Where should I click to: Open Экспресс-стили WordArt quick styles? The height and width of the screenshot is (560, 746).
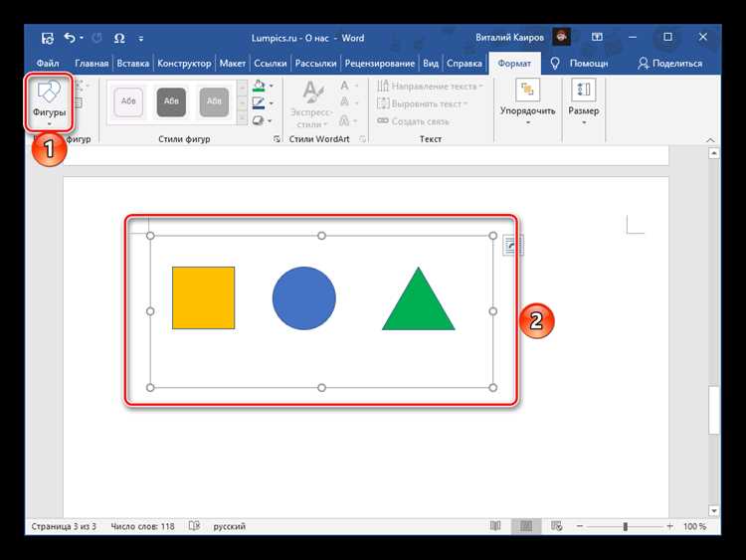point(312,104)
